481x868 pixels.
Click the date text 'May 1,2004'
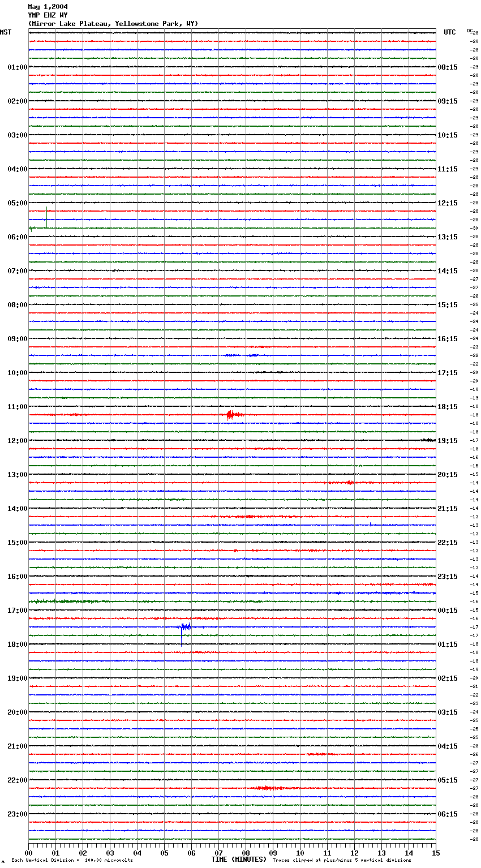(48, 7)
